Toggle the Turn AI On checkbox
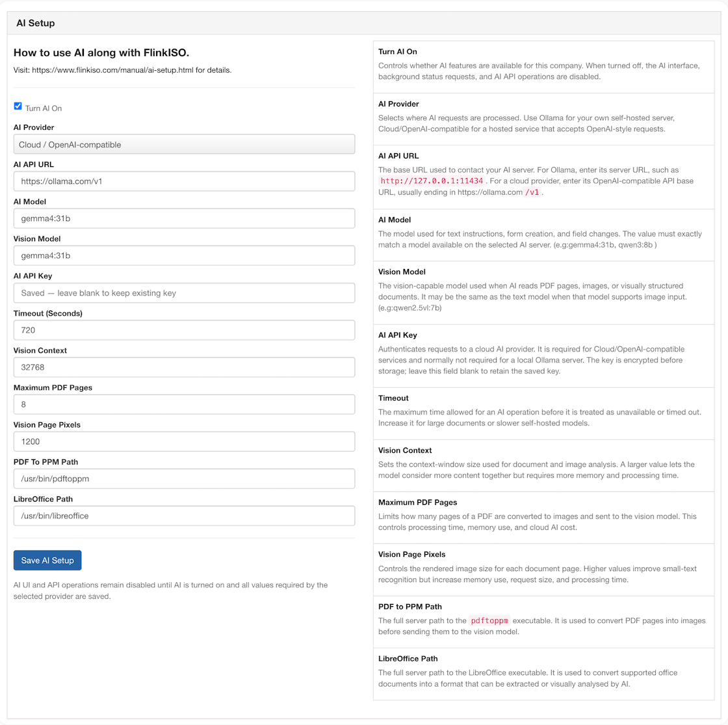 (x=18, y=107)
